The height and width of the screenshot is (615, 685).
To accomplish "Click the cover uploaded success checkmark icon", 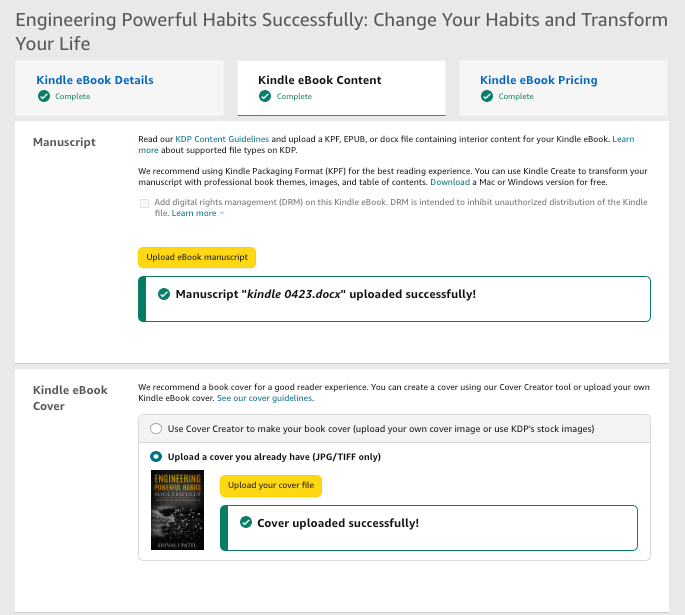I will pyautogui.click(x=246, y=522).
